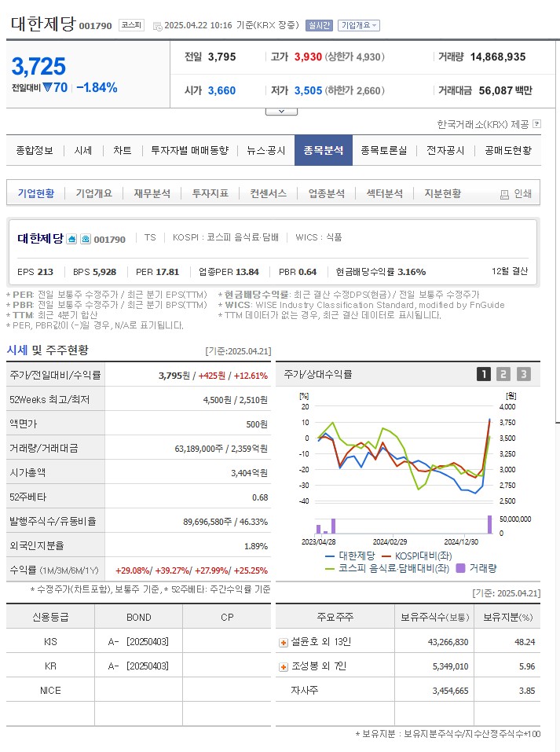This screenshot has height=752, width=560.
Task: Select the 지분현황 sub-tab
Action: pos(442,193)
